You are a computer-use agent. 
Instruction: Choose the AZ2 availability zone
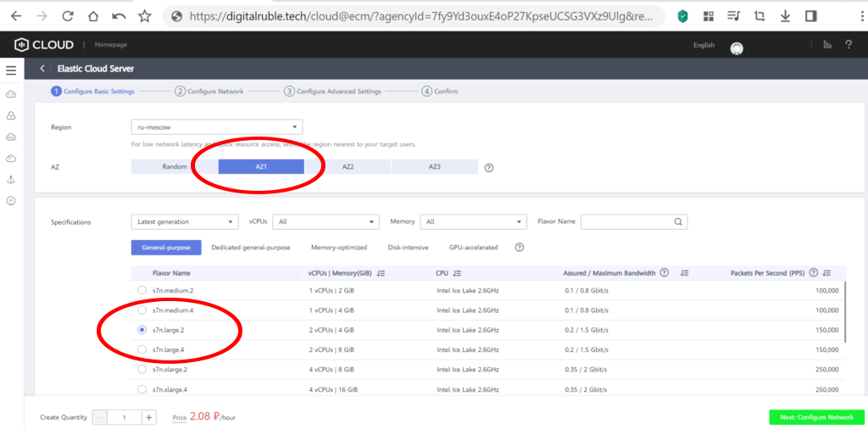click(348, 167)
